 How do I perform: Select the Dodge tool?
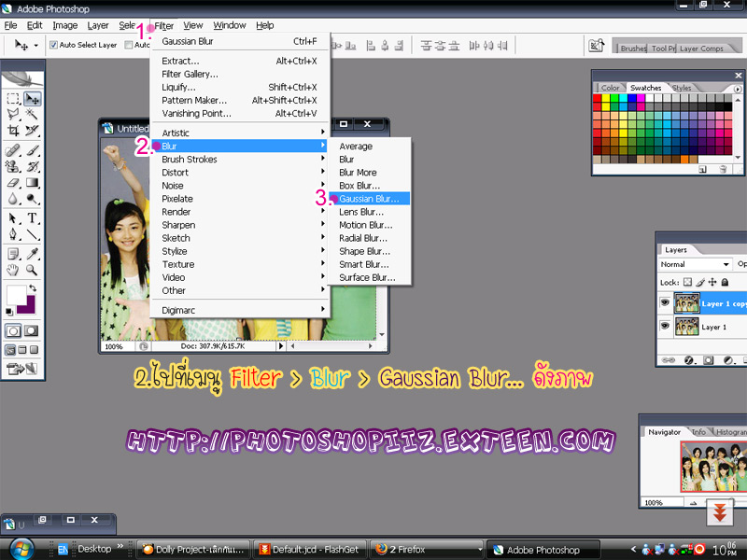[x=33, y=199]
